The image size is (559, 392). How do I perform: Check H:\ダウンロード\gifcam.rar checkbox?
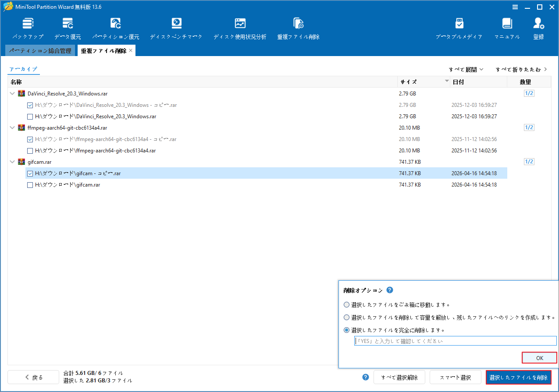pyautogui.click(x=30, y=185)
